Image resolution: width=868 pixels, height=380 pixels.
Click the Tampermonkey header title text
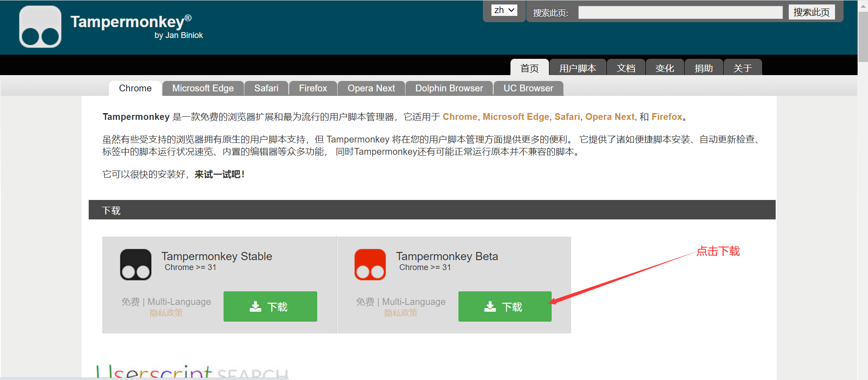(131, 22)
